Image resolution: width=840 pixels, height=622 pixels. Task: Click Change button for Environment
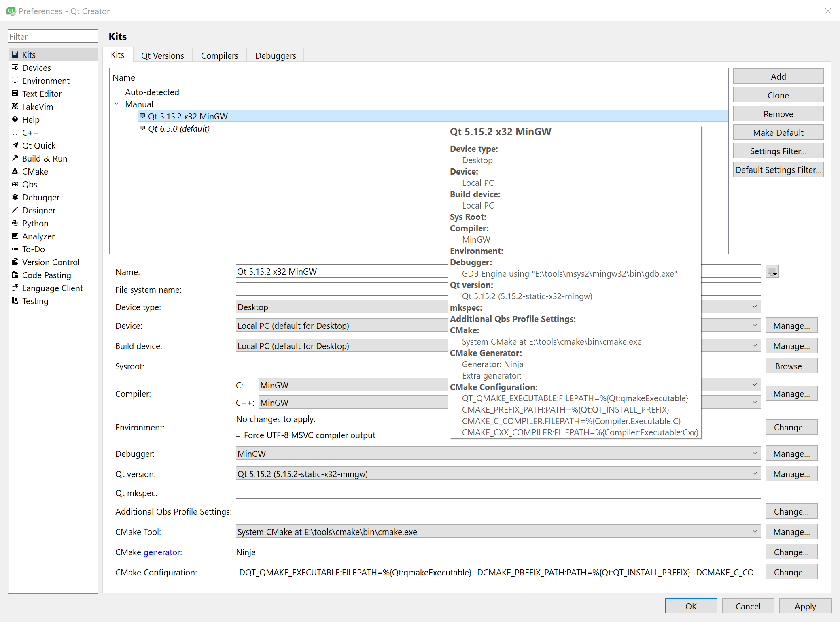[791, 427]
